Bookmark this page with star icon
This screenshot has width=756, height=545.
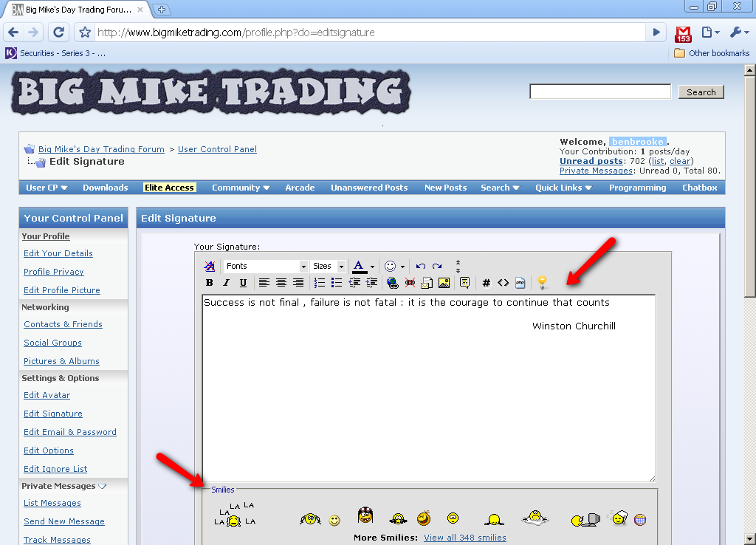click(x=85, y=32)
